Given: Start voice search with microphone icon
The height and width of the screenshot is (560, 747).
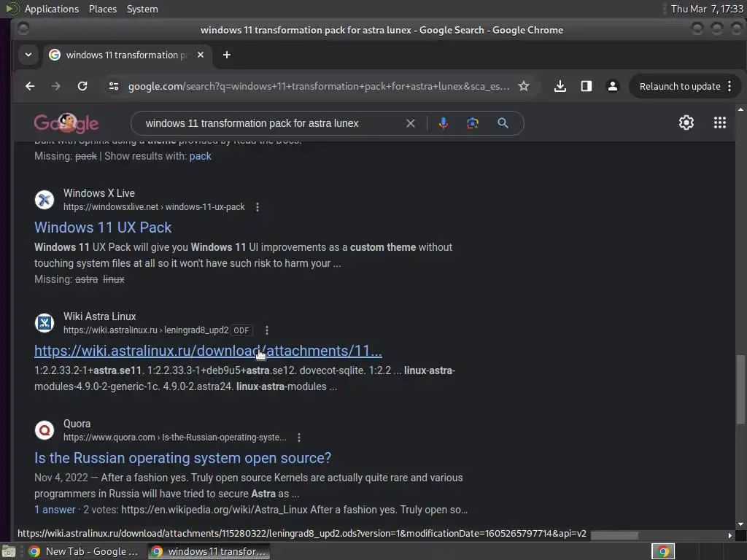Looking at the screenshot, I should [x=443, y=123].
